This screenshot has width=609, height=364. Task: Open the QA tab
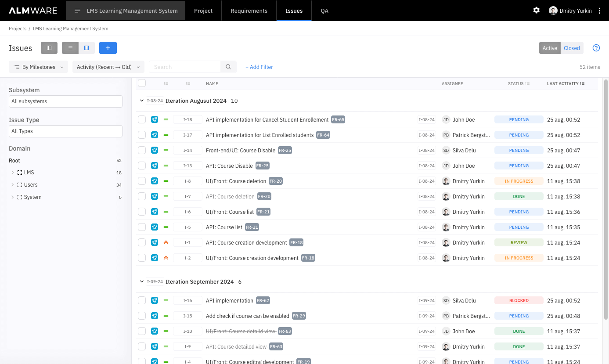pyautogui.click(x=324, y=11)
